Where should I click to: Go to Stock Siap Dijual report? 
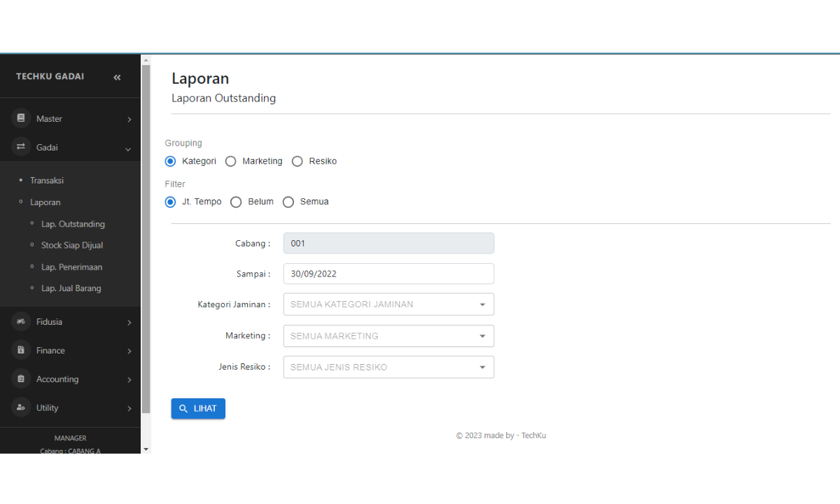pyautogui.click(x=72, y=245)
